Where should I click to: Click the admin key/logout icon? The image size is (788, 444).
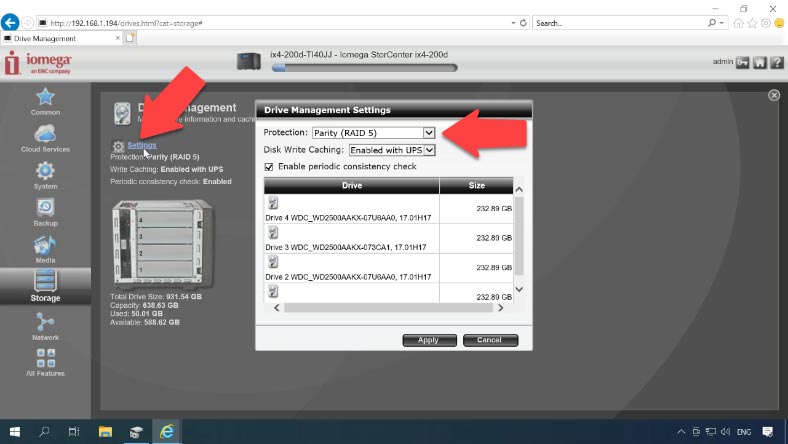(x=742, y=62)
